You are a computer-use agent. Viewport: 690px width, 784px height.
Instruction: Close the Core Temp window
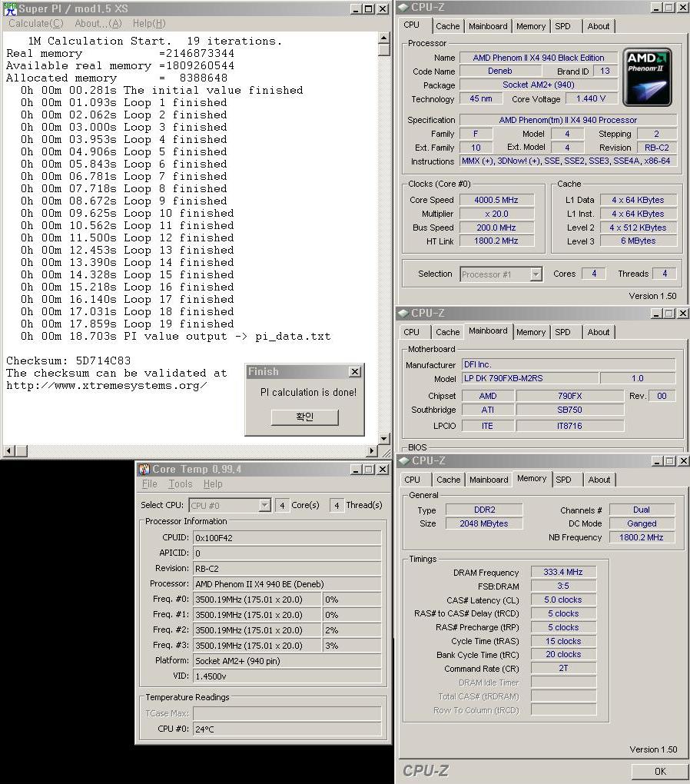click(x=383, y=470)
